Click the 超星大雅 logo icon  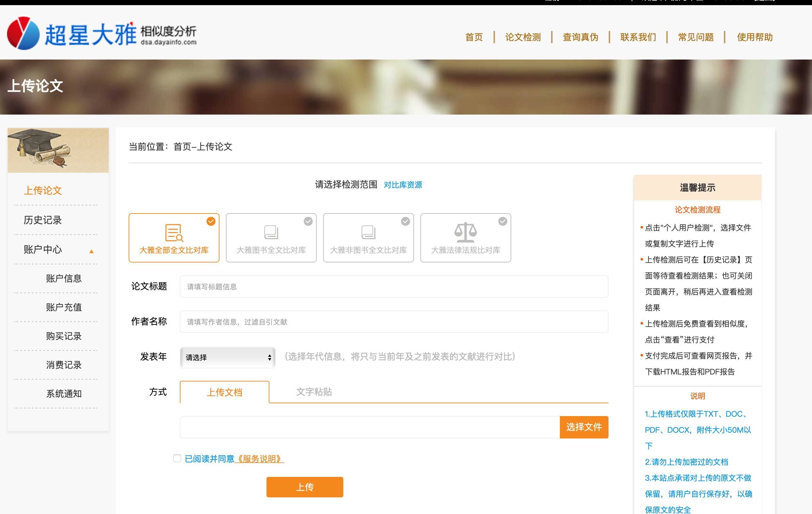(x=23, y=33)
